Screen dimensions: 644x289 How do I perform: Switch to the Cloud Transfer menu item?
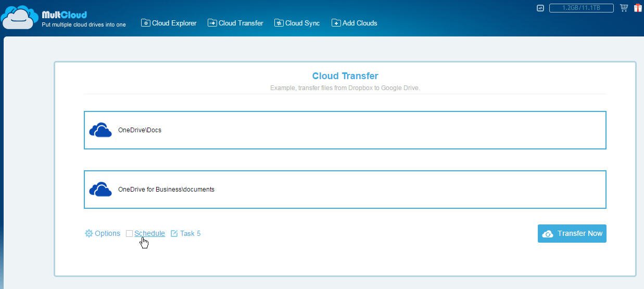[235, 23]
